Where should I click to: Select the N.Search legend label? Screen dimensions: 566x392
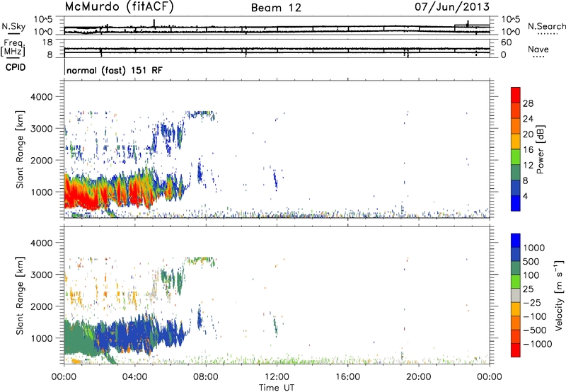[x=547, y=26]
